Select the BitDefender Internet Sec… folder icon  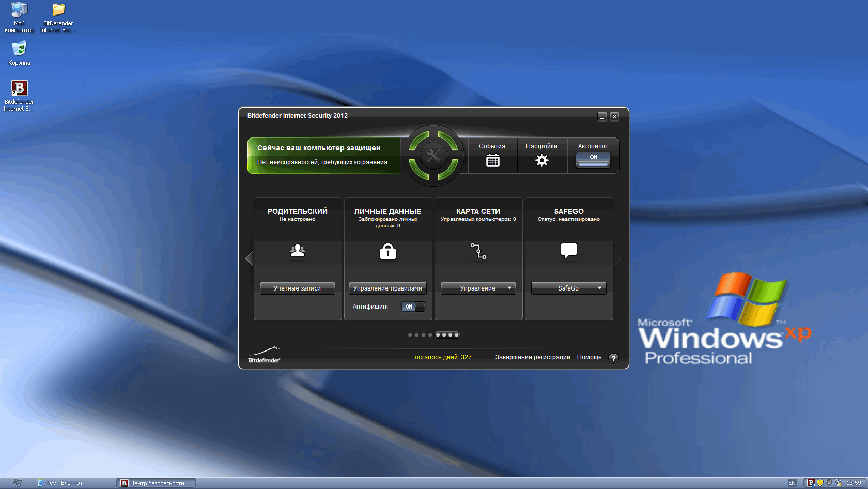(58, 18)
